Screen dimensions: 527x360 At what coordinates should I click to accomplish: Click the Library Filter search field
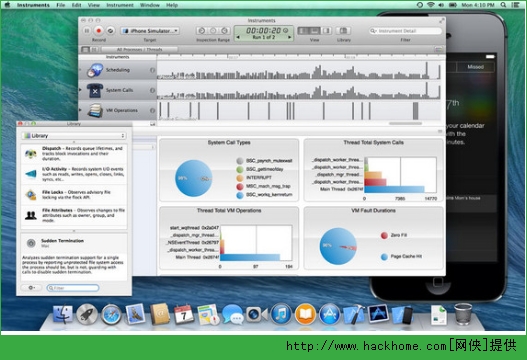click(x=73, y=288)
